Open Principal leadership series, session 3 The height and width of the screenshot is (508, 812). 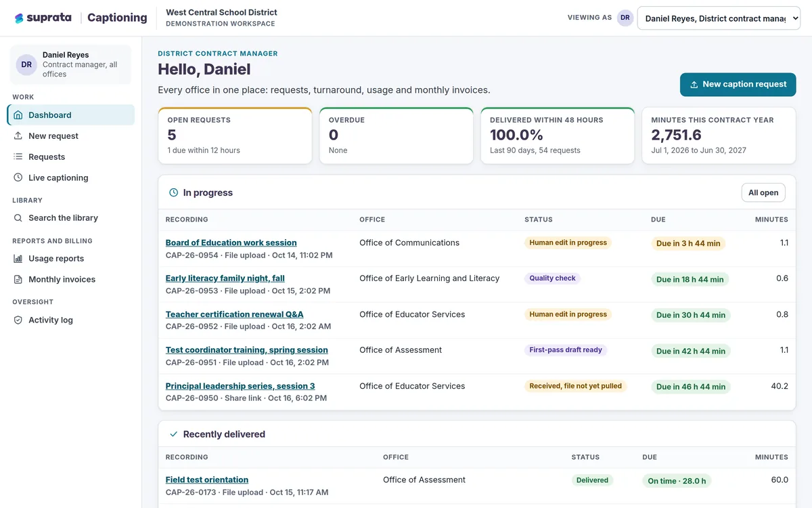pos(240,386)
